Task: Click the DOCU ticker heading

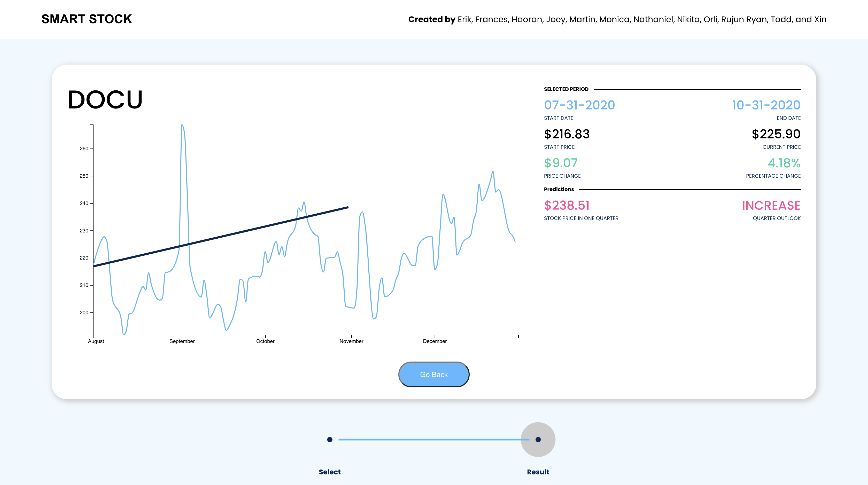Action: [x=105, y=100]
